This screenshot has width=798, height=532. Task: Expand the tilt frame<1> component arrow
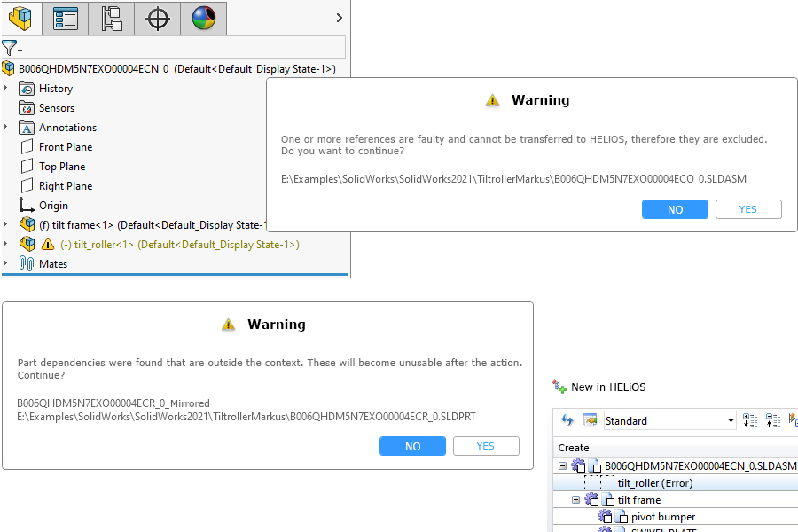point(5,224)
